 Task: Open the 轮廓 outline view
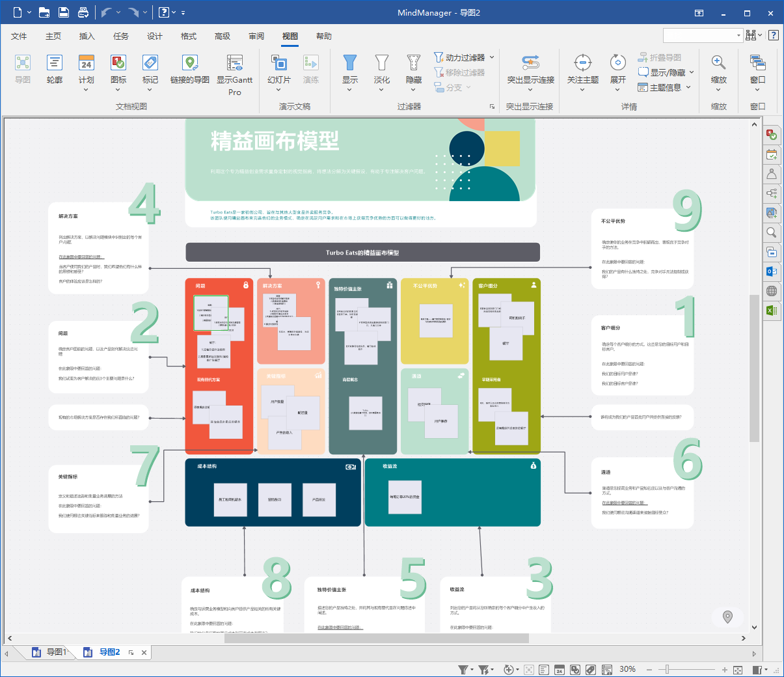[x=55, y=69]
